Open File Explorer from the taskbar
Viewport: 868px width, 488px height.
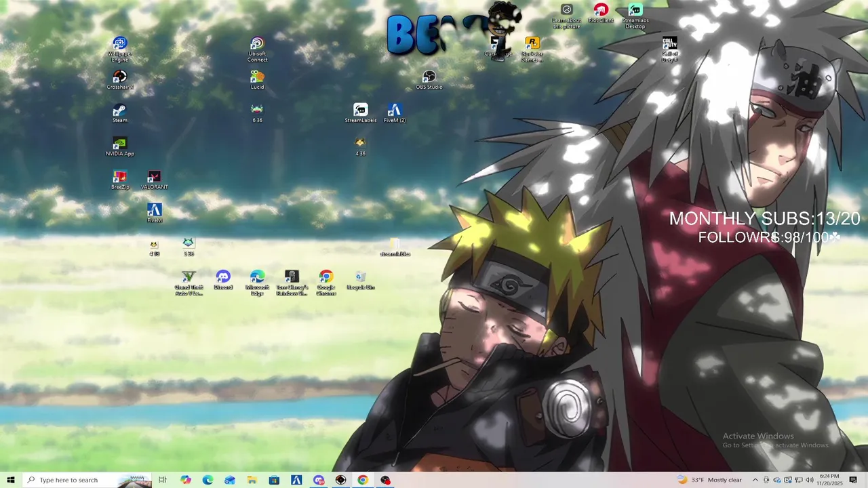pyautogui.click(x=252, y=480)
